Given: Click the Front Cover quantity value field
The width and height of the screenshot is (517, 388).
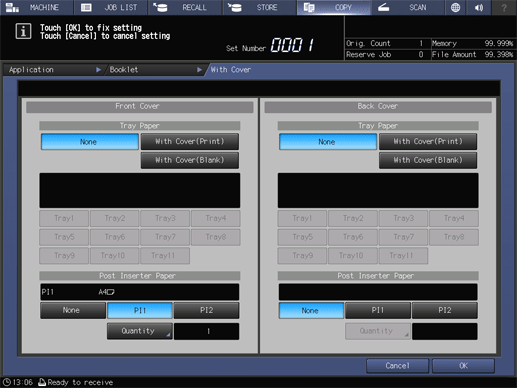Looking at the screenshot, I should [206, 331].
